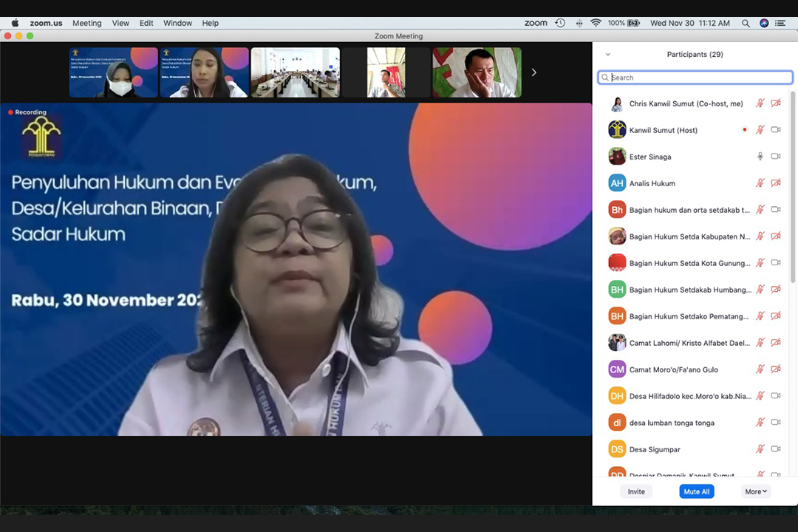Show next video thumbnails with right arrow
Viewport: 798px width, 532px height.
533,72
